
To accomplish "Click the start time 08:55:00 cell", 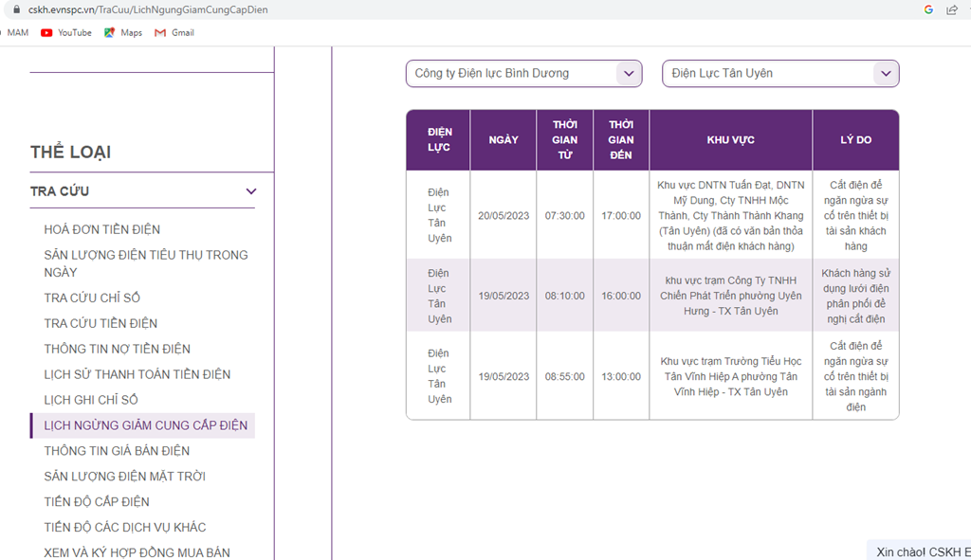I will pos(565,376).
